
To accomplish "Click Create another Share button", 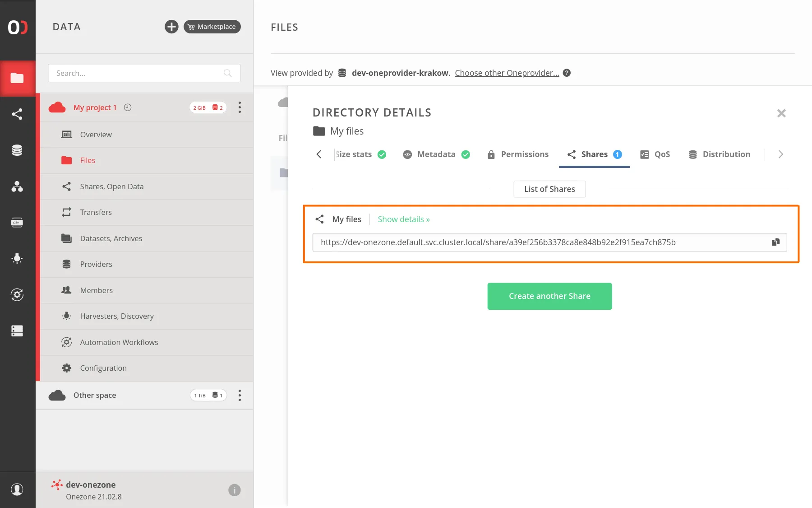I will [x=549, y=296].
